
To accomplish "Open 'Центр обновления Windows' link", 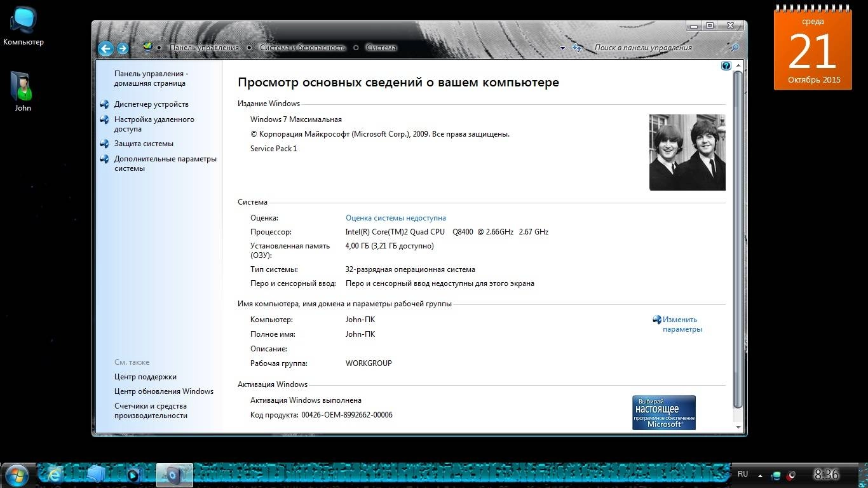I will (164, 391).
